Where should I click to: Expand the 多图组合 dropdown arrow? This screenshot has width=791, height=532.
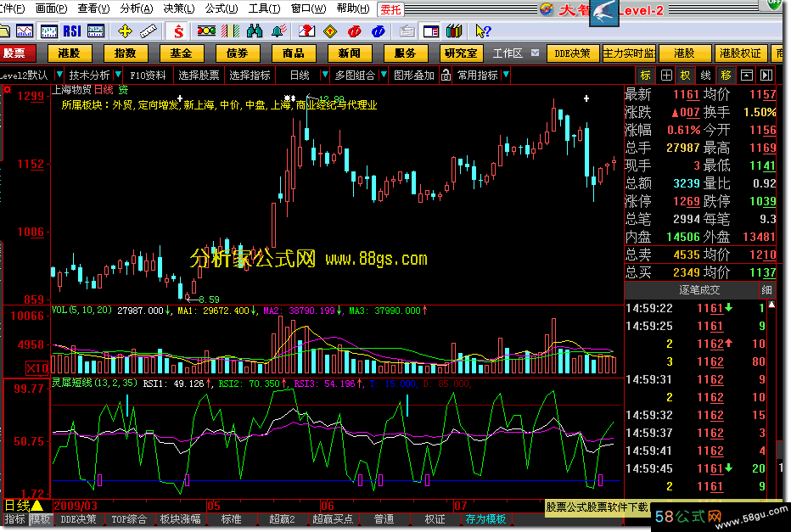(x=384, y=76)
